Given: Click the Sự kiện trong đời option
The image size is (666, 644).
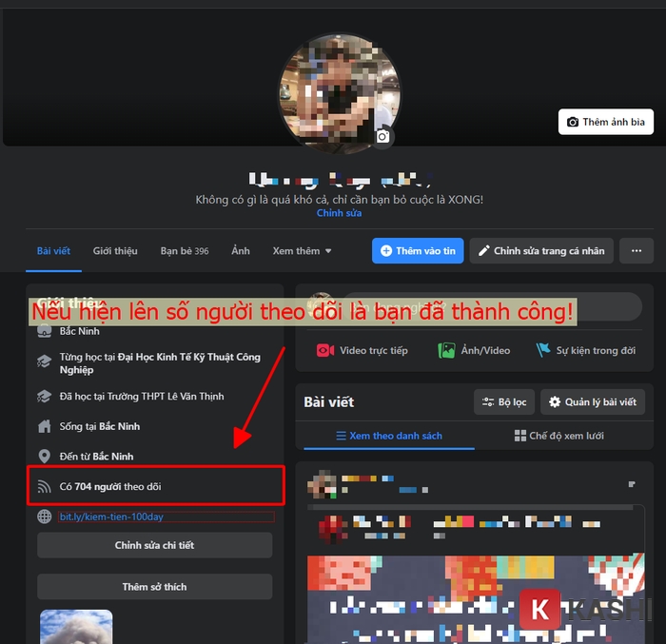Looking at the screenshot, I should coord(586,350).
